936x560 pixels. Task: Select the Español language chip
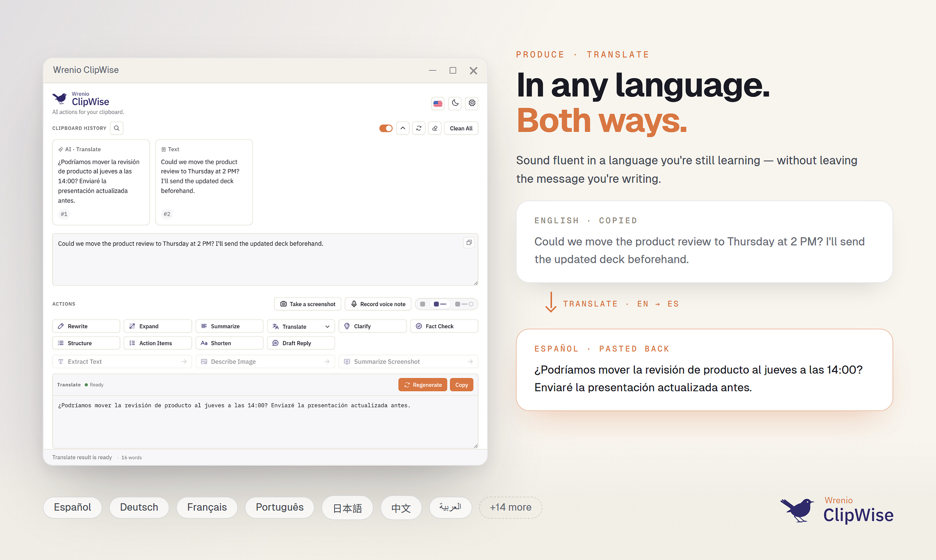[x=72, y=507]
